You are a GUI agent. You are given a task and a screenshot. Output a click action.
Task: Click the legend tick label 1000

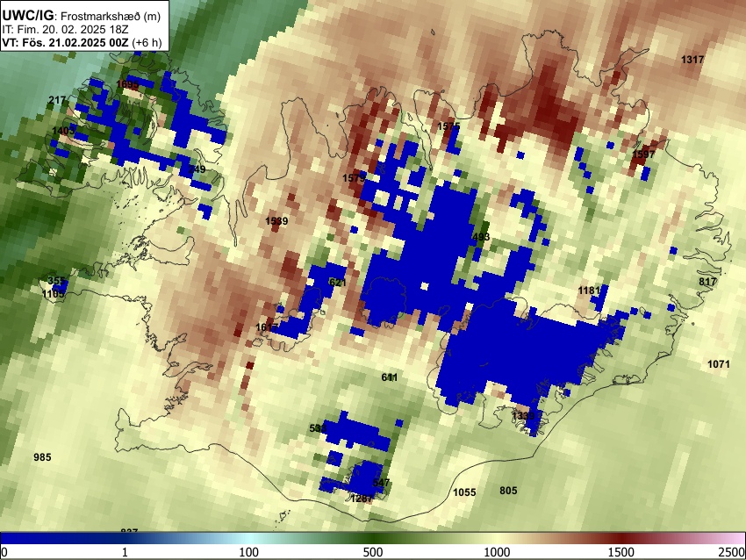pos(497,552)
